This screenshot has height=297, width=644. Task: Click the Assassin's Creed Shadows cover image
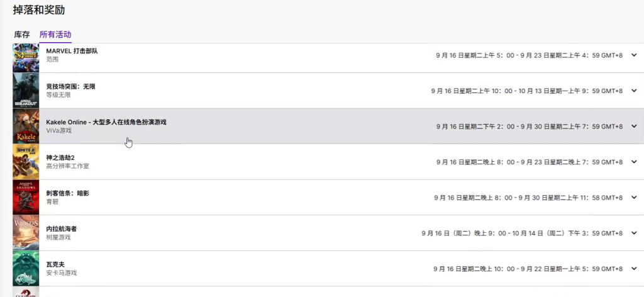26,197
